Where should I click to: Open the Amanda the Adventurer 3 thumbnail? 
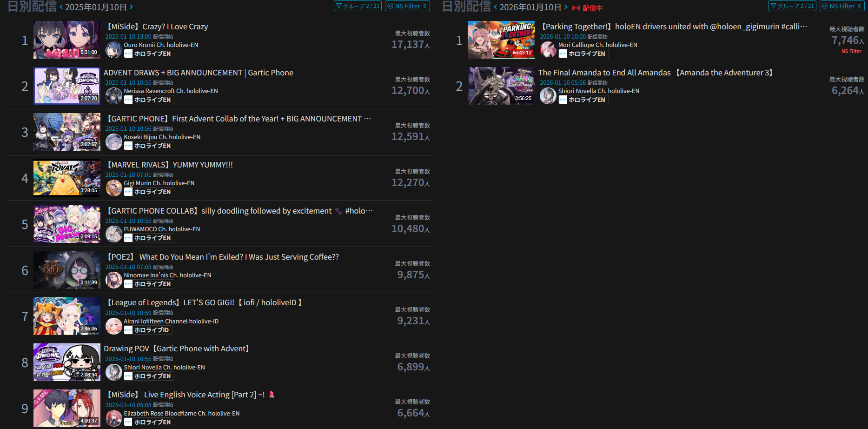[501, 86]
